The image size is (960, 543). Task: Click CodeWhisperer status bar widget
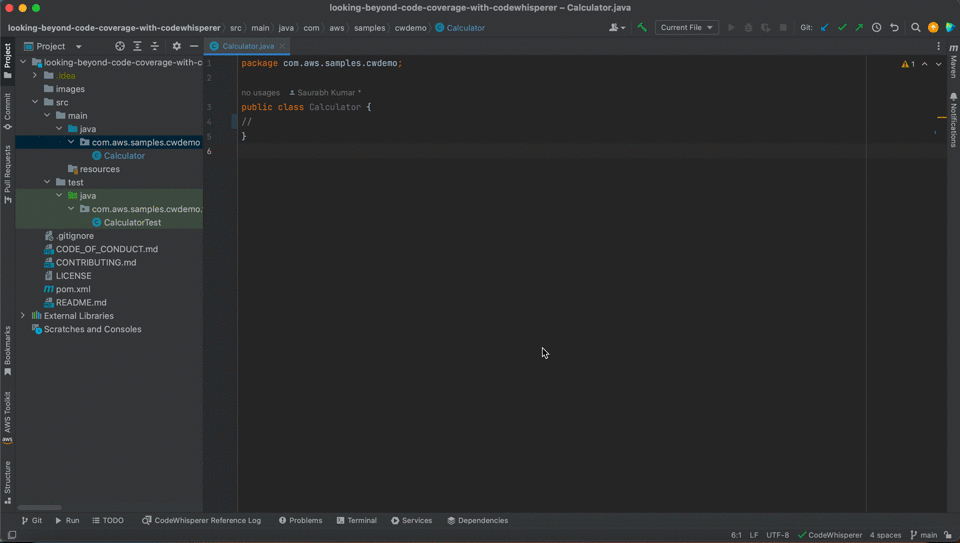[830, 536]
